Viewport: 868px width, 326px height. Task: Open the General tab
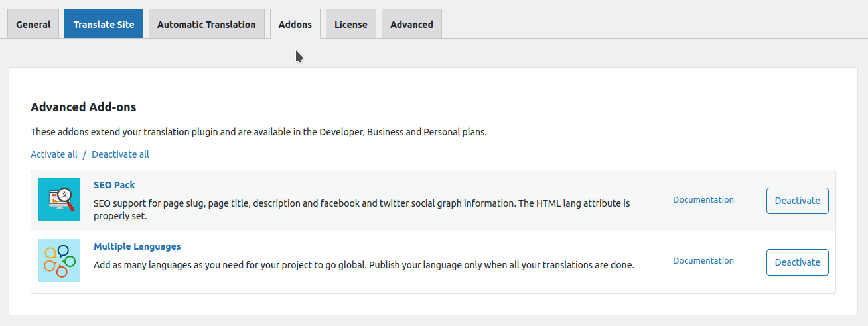(33, 24)
